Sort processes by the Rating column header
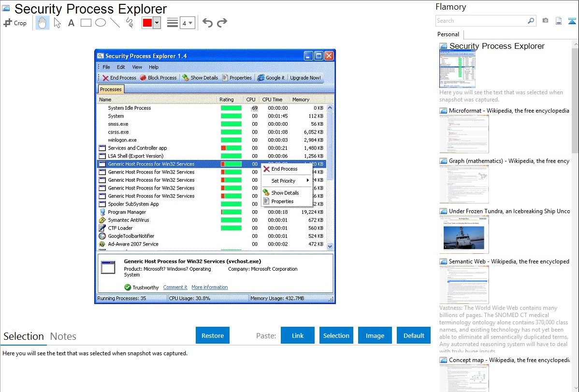The image size is (579, 392). coord(226,100)
